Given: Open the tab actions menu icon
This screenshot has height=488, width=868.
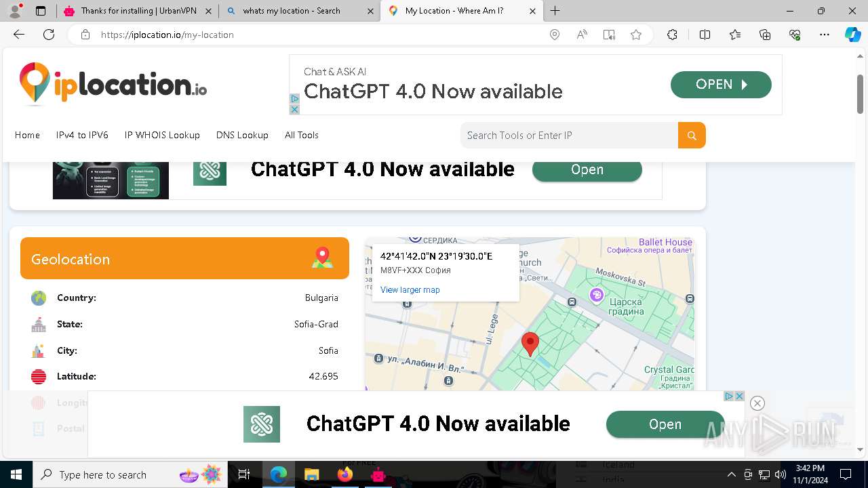Looking at the screenshot, I should click(x=41, y=11).
